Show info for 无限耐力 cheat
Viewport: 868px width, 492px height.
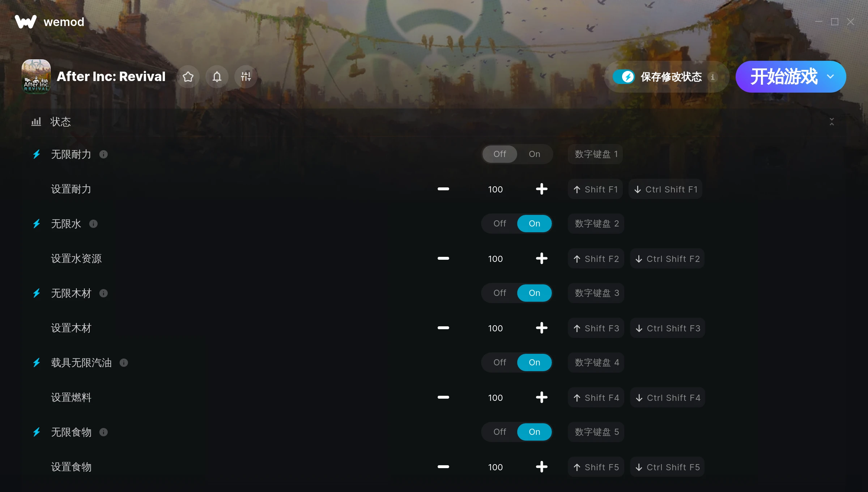(103, 154)
